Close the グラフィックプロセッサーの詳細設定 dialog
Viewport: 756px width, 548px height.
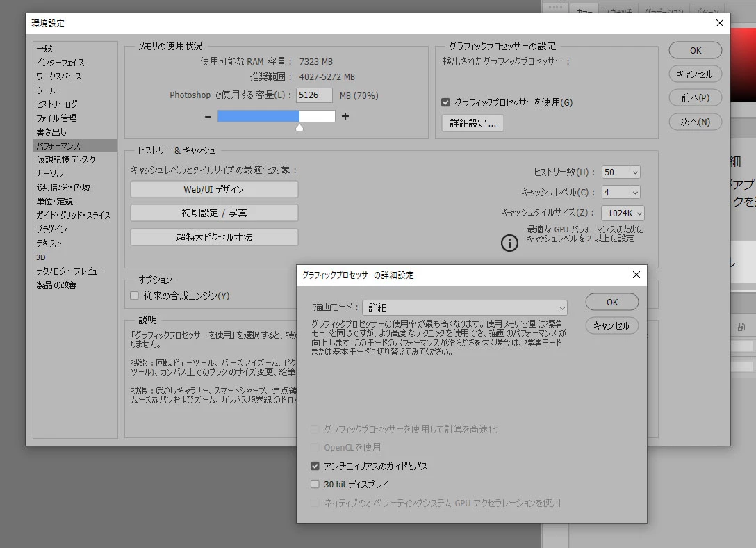[x=636, y=275]
